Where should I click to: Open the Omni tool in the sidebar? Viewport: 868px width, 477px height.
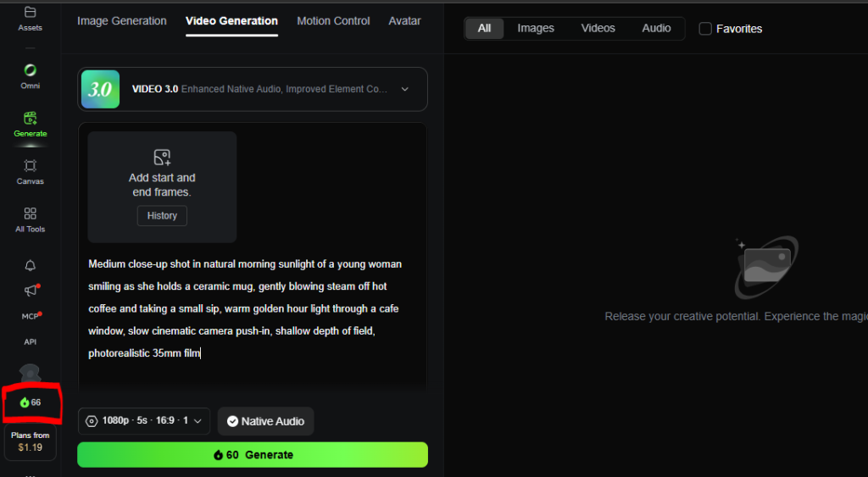tap(30, 76)
